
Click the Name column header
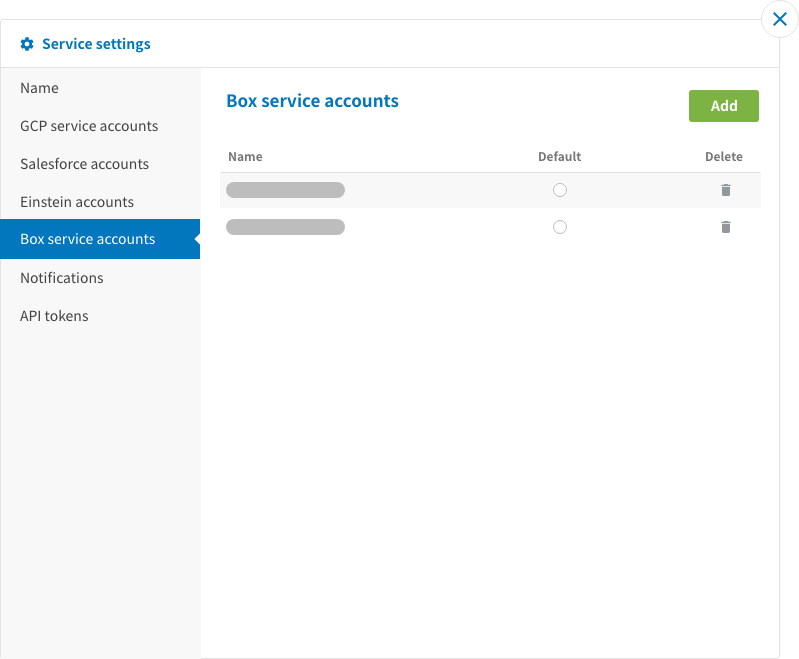pyautogui.click(x=245, y=156)
